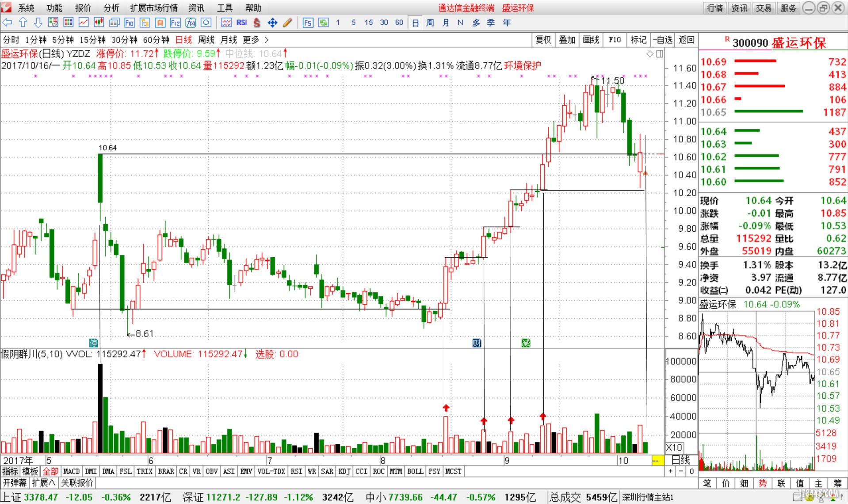Switch to the KDJ indicator tab
Viewport: 848px width, 504px height.
[x=344, y=471]
